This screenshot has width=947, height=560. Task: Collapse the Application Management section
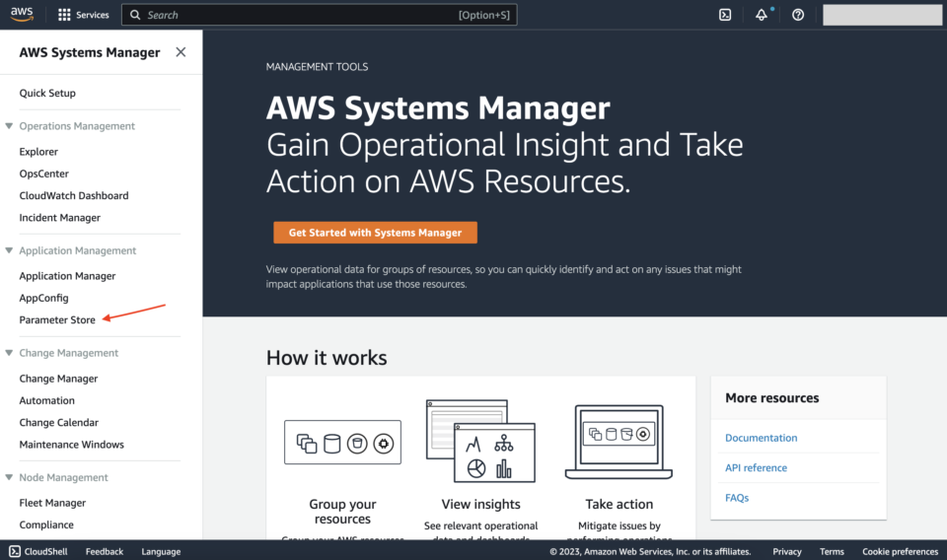click(x=9, y=250)
